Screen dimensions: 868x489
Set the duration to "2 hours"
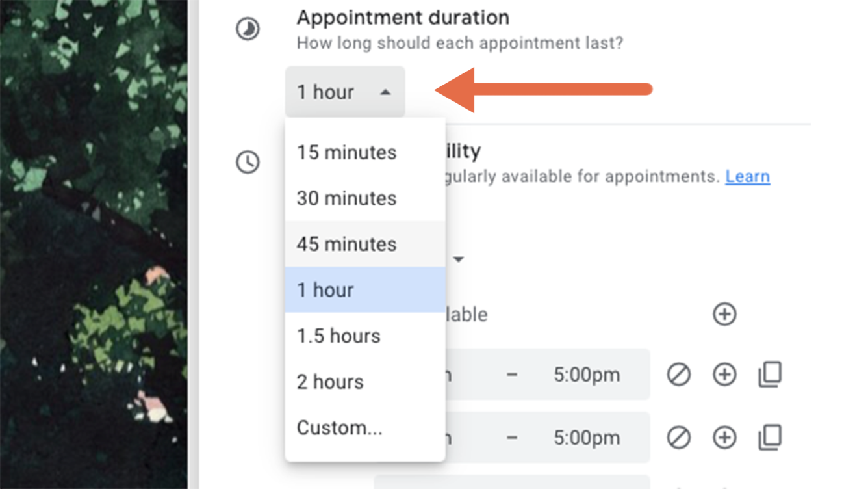click(x=330, y=382)
